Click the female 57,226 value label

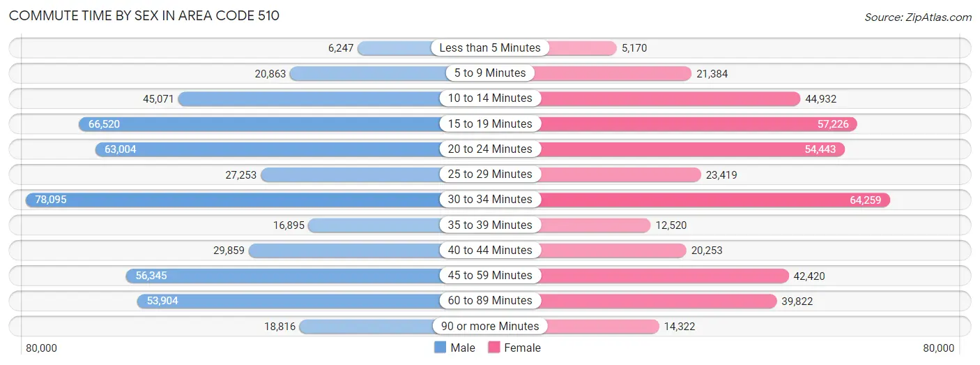tap(832, 124)
